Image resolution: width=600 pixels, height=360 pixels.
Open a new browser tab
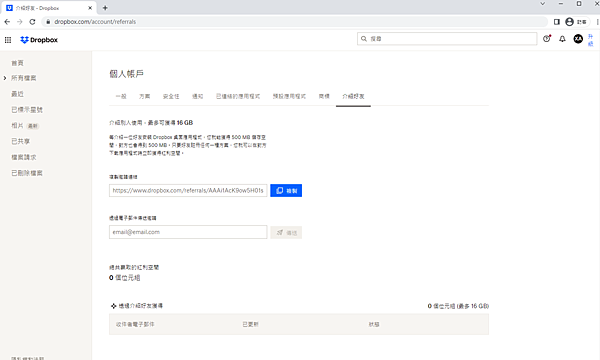105,8
